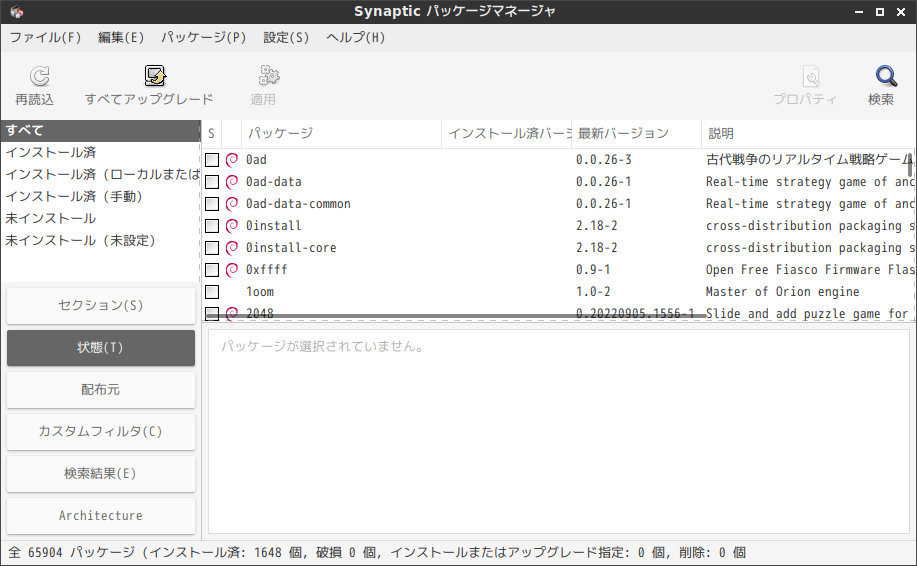
Task: Click the package list horizontal scrollbar
Action: click(x=455, y=316)
